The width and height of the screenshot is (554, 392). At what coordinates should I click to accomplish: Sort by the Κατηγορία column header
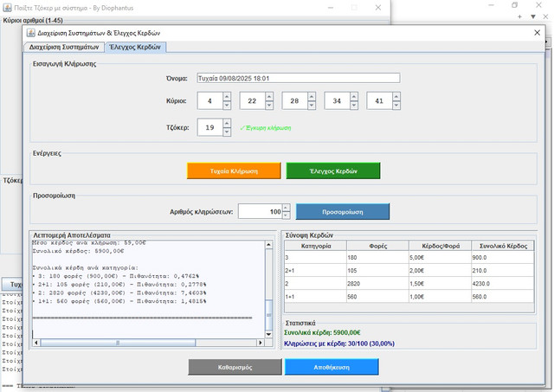point(316,246)
